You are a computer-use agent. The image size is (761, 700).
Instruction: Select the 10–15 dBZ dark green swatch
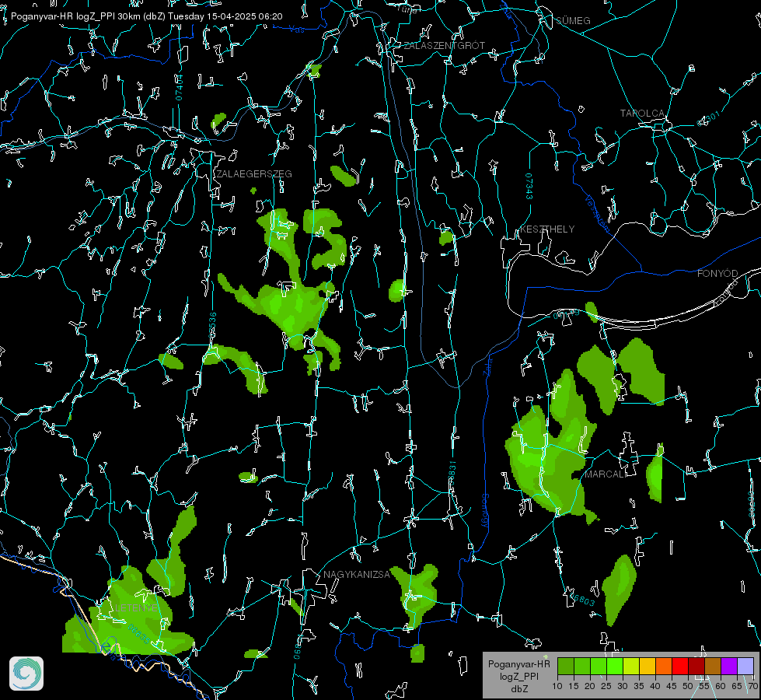[x=566, y=666]
